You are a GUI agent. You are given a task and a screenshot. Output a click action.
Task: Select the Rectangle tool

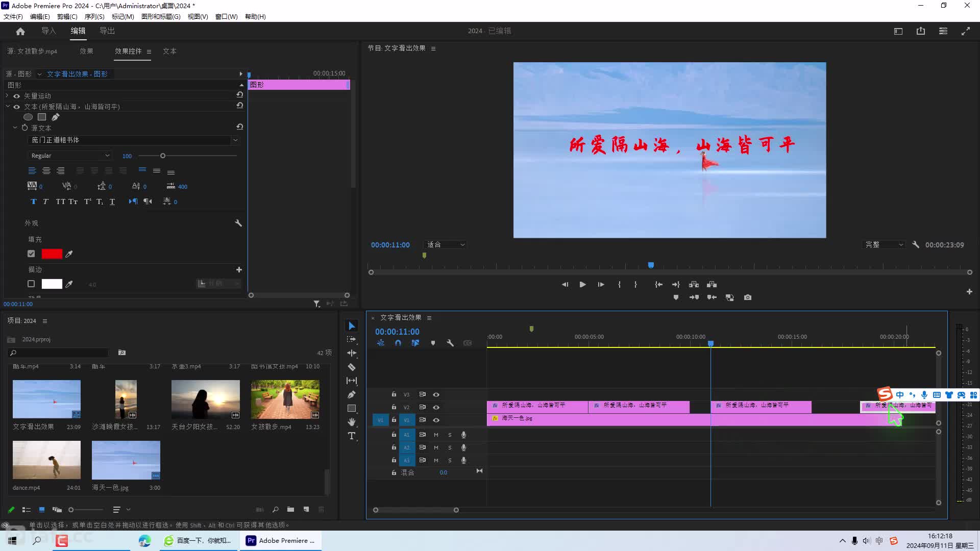(352, 408)
